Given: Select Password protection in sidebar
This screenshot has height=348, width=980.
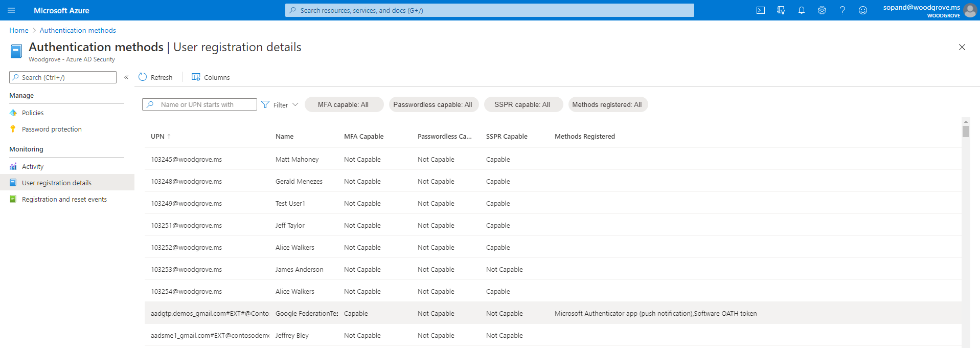Looking at the screenshot, I should click(x=52, y=129).
